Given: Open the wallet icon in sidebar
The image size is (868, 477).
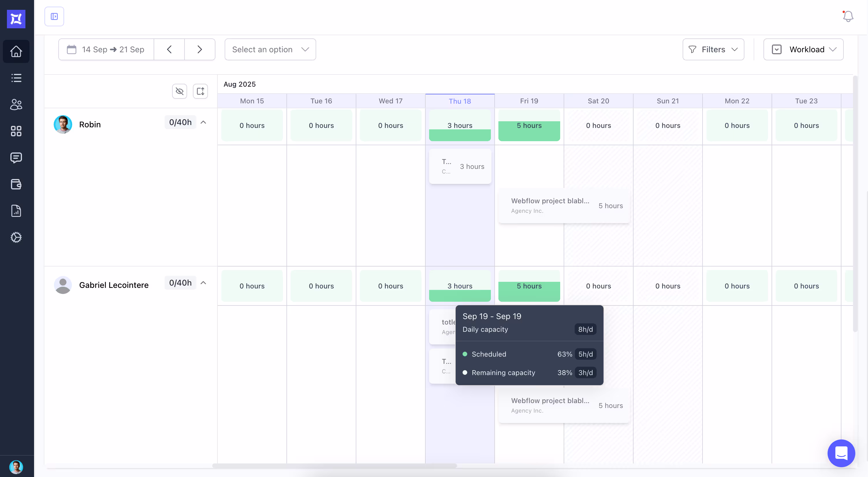Looking at the screenshot, I should [x=16, y=184].
